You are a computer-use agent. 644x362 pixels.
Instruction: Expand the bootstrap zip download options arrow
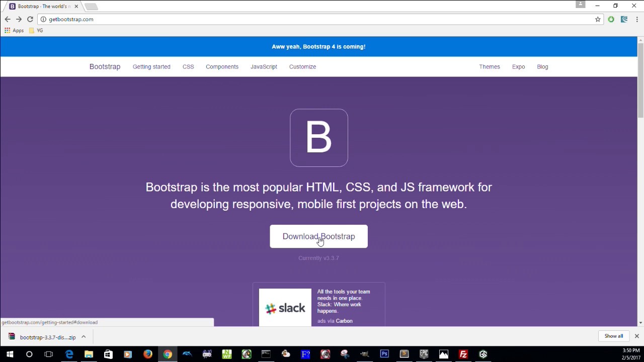tap(84, 337)
